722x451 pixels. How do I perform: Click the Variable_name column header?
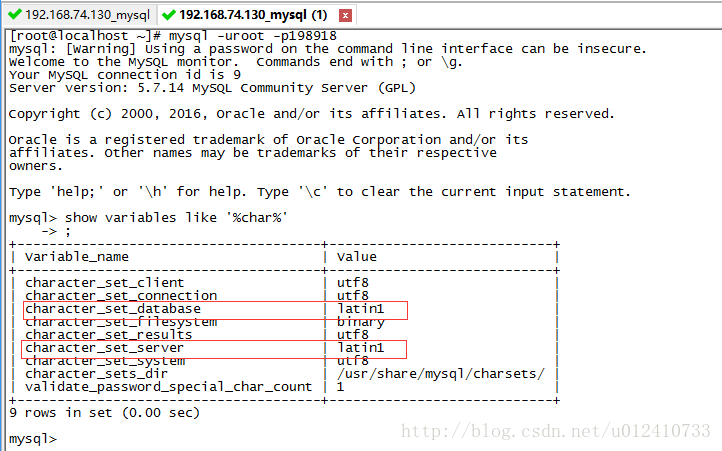(x=77, y=257)
